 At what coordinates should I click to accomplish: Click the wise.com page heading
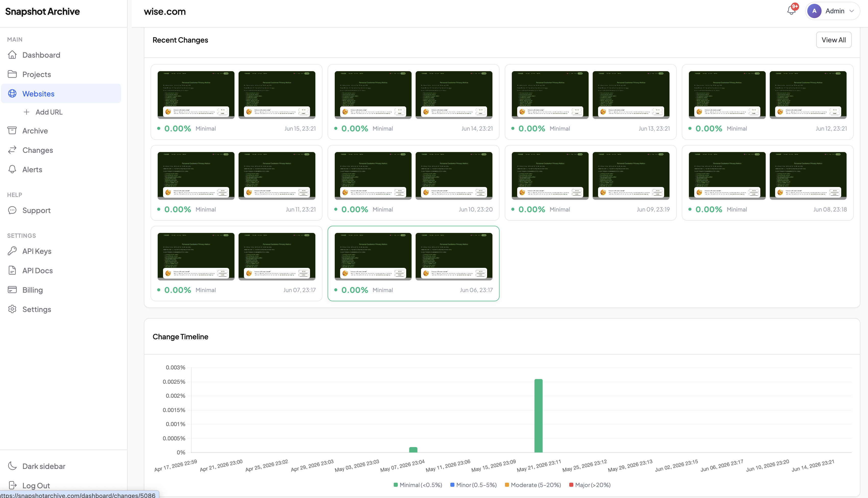pos(165,12)
